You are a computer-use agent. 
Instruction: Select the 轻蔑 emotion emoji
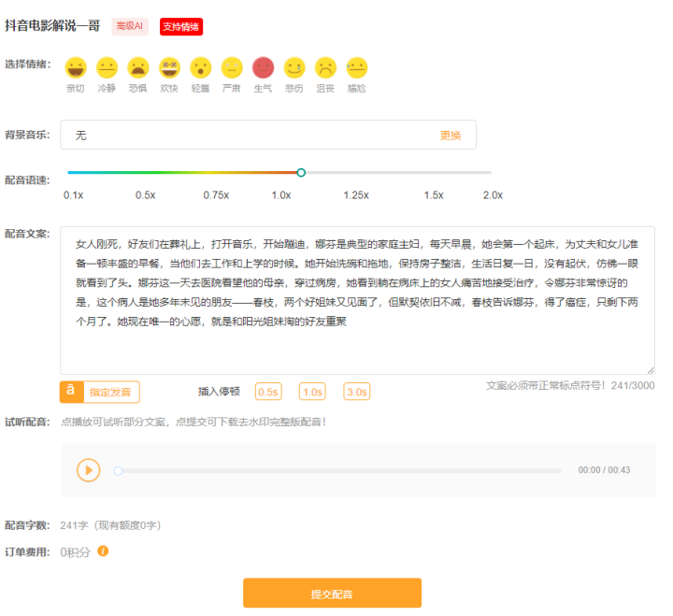(201, 68)
